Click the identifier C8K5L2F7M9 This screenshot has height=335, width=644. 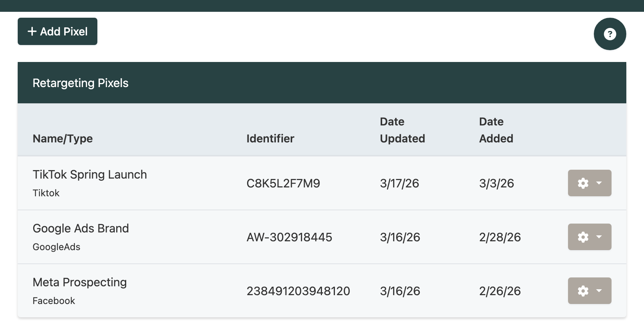click(284, 183)
